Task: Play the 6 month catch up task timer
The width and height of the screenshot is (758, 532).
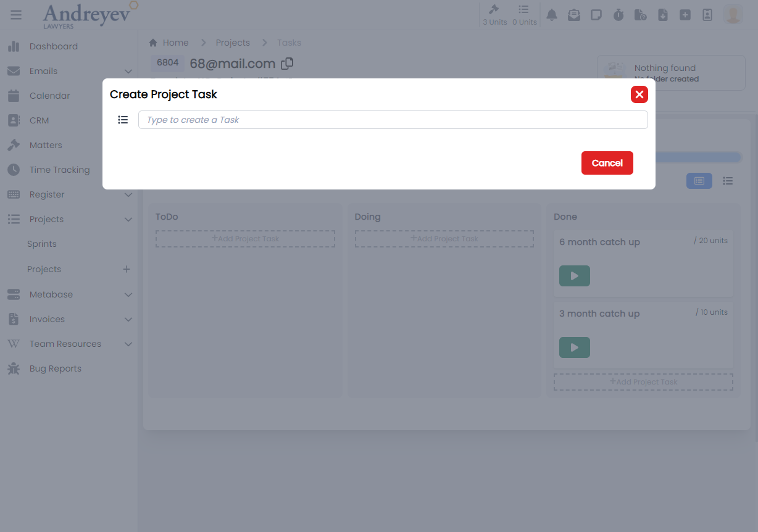Action: tap(574, 276)
